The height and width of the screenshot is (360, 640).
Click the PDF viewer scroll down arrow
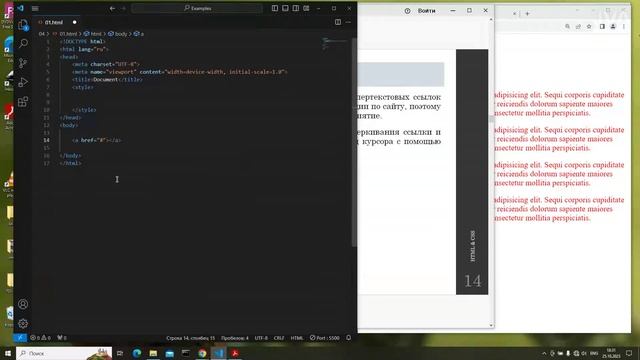[x=491, y=325]
